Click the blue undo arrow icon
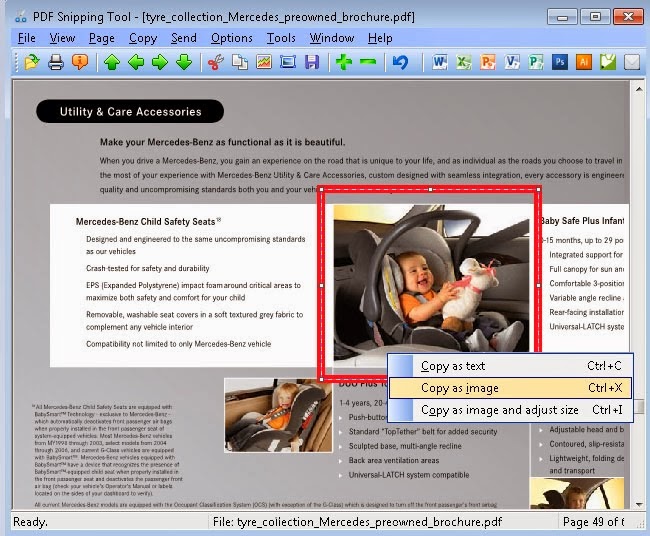 (x=400, y=62)
